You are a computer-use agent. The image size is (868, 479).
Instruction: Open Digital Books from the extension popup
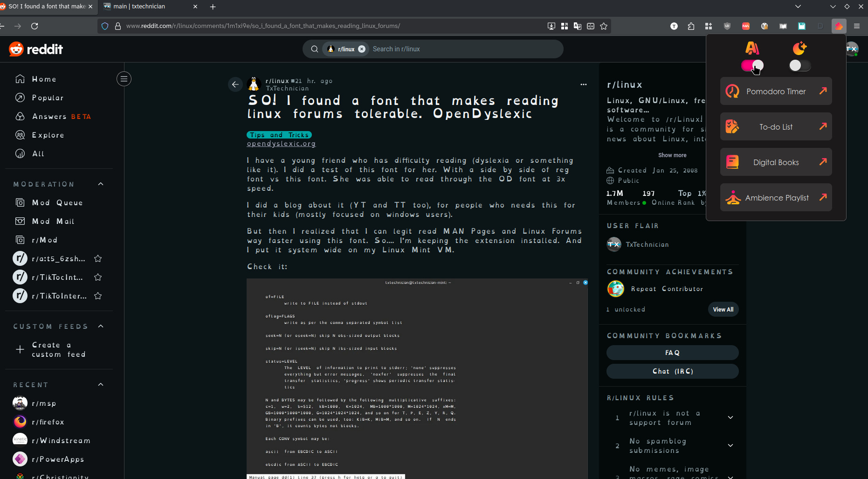[x=776, y=162]
